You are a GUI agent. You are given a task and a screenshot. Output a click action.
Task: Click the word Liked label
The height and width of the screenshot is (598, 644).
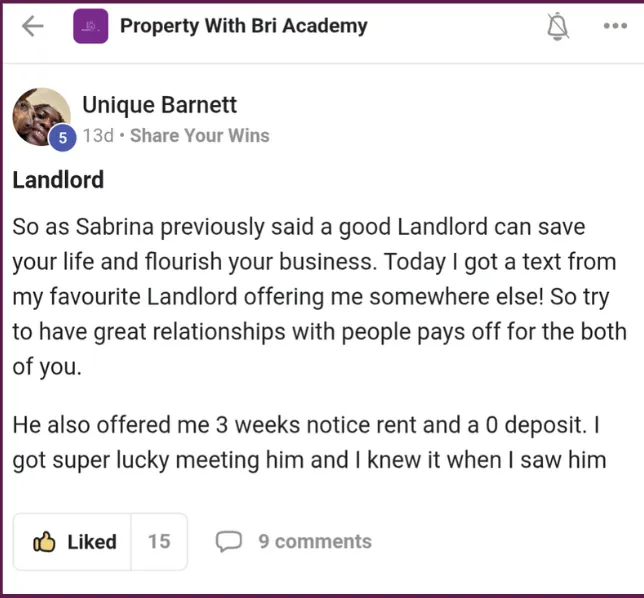[x=92, y=542]
